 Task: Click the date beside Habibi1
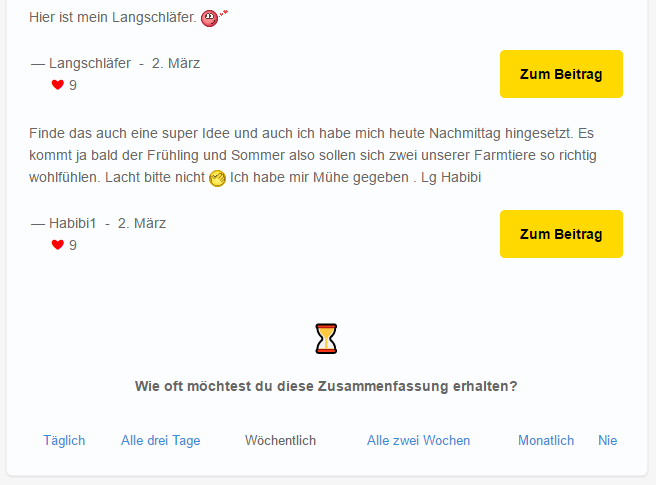point(142,223)
